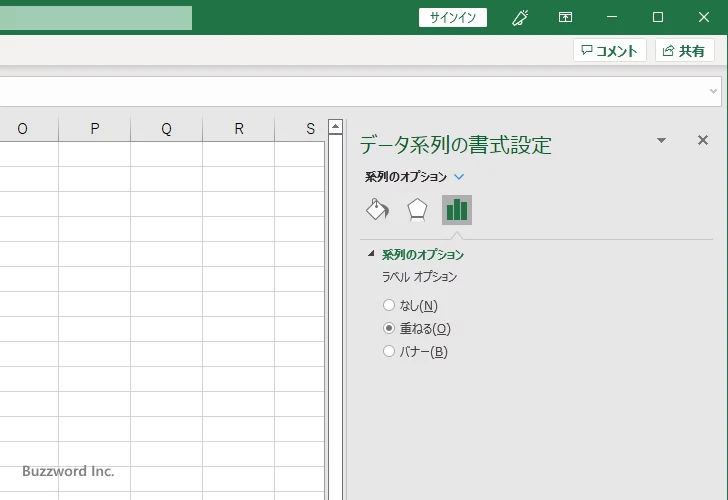728x500 pixels.
Task: Minimize the Excel window
Action: click(612, 17)
